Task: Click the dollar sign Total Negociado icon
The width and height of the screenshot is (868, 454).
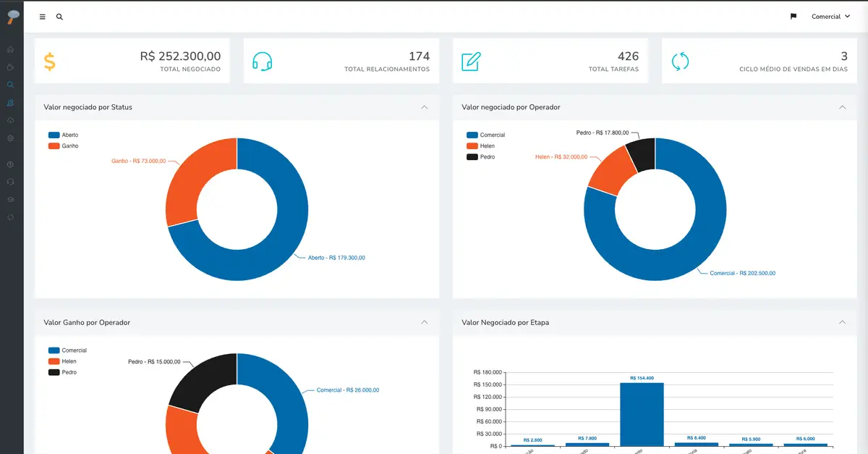Action: pos(49,62)
